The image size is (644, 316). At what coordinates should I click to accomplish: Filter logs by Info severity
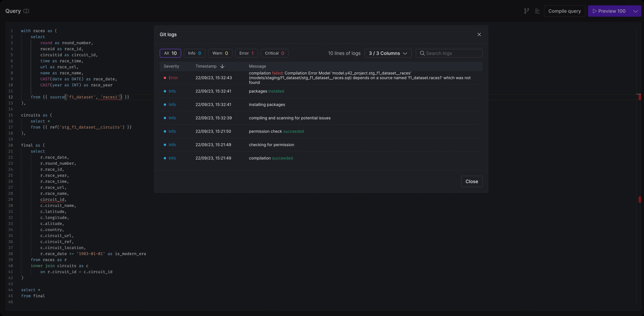tap(194, 53)
